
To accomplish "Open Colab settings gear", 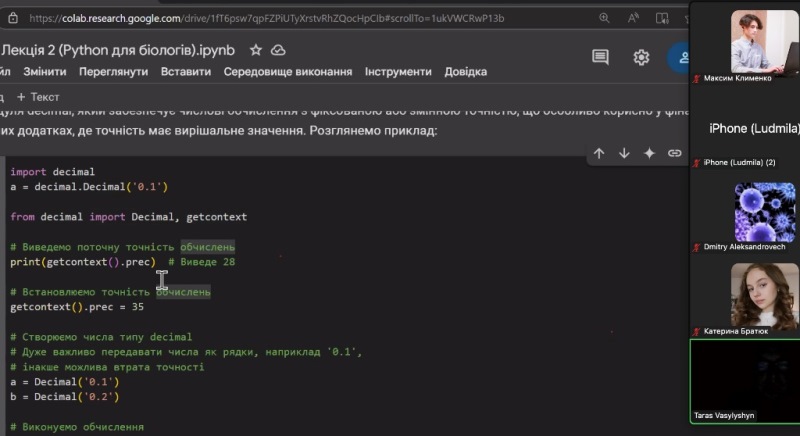I will (641, 57).
